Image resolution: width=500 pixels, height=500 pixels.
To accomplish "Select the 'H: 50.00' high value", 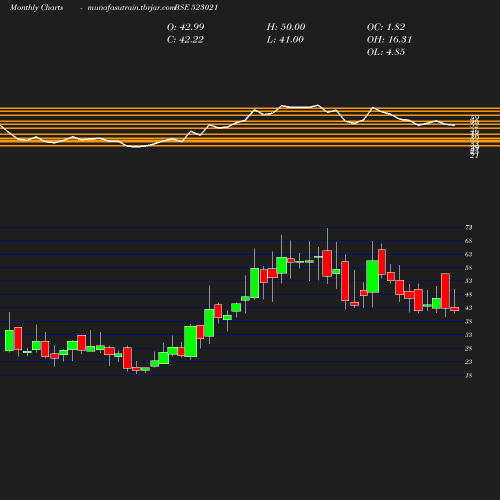I will coord(286,27).
